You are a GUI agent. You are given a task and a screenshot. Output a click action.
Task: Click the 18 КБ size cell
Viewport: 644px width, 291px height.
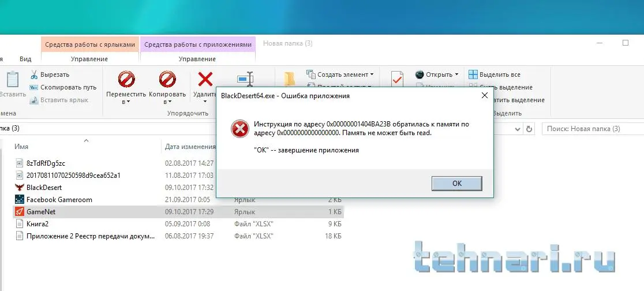[x=333, y=236]
